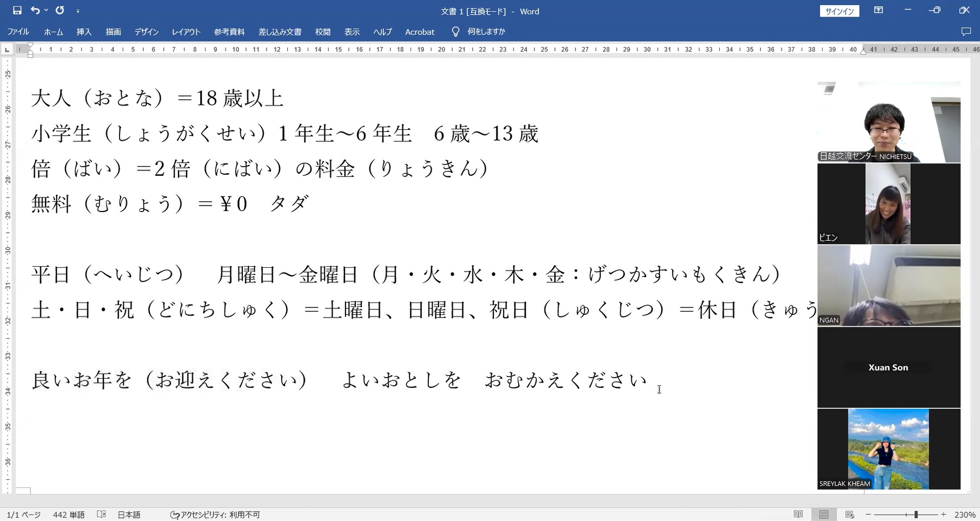Click the 442 単語 word count indicator
This screenshot has height=521, width=980.
click(x=69, y=515)
